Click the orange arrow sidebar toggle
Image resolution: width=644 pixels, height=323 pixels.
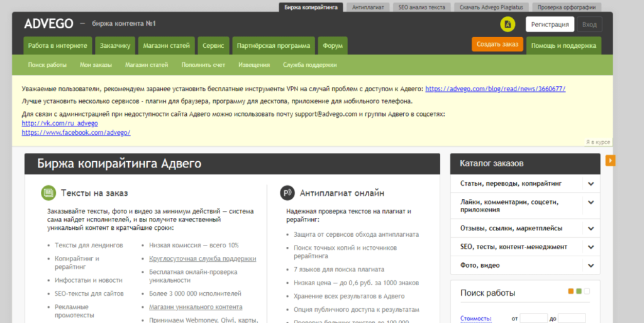(x=610, y=161)
